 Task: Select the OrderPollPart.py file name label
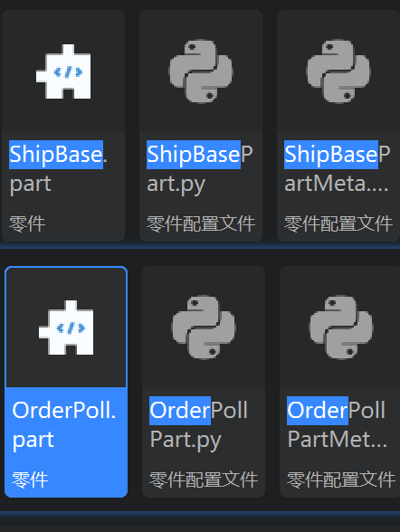coord(199,425)
